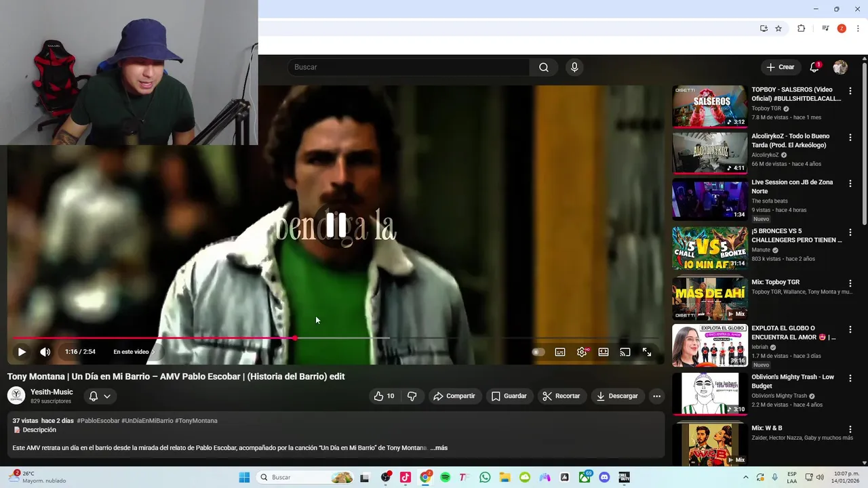Open OBS Studio from the taskbar
868x488 pixels.
pos(386,477)
